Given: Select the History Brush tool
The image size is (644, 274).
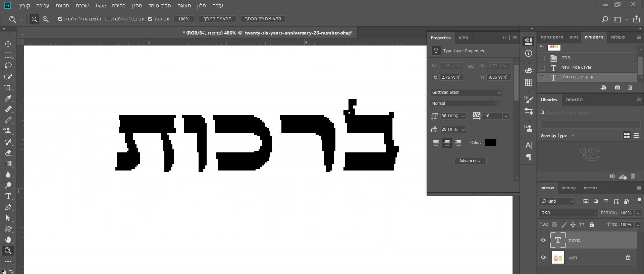Looking at the screenshot, I should click(8, 142).
